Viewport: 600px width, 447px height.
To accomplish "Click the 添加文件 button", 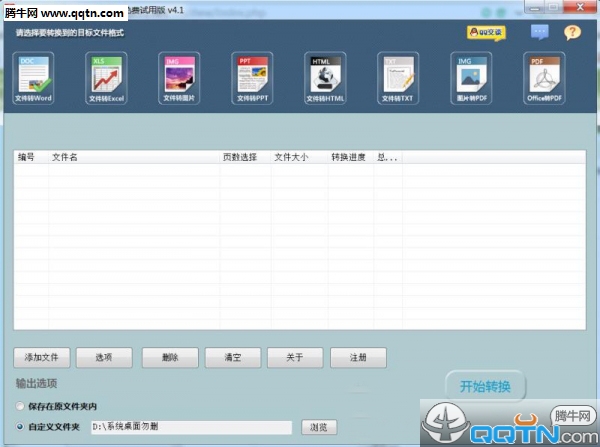I will (x=48, y=357).
